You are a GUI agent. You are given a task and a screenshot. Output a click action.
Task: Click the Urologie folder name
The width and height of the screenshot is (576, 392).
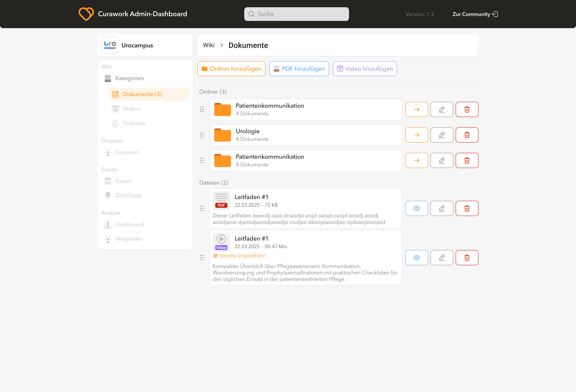[x=248, y=131]
